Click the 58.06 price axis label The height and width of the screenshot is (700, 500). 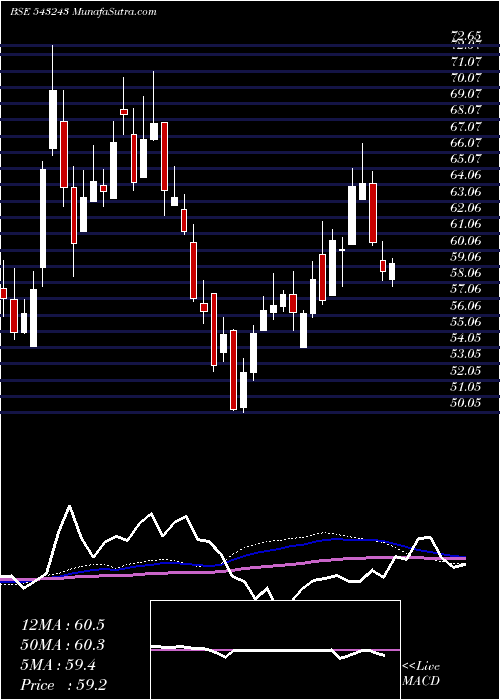tap(466, 273)
